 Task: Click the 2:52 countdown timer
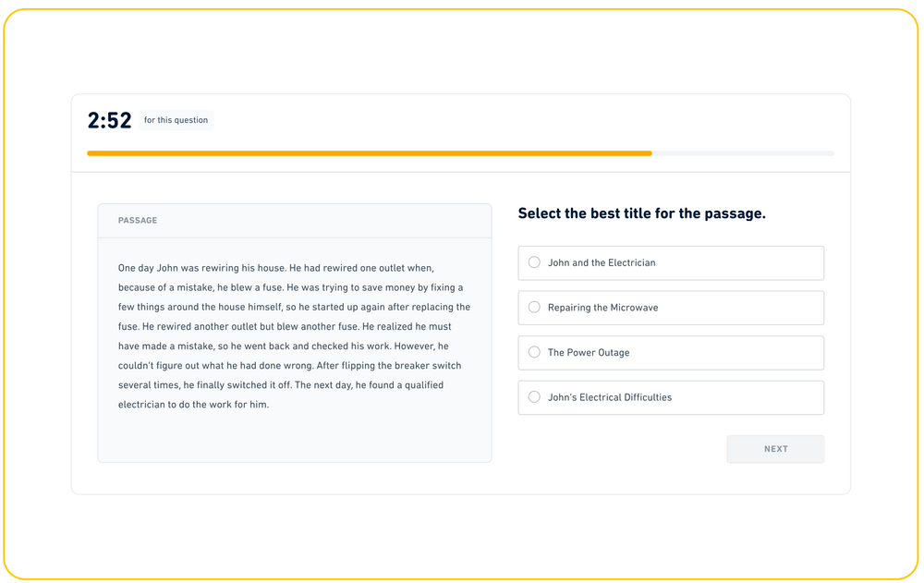[109, 120]
